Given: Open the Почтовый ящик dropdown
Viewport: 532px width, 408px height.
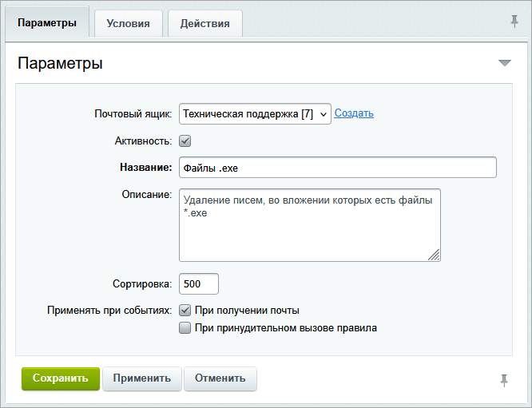Looking at the screenshot, I should (x=255, y=114).
